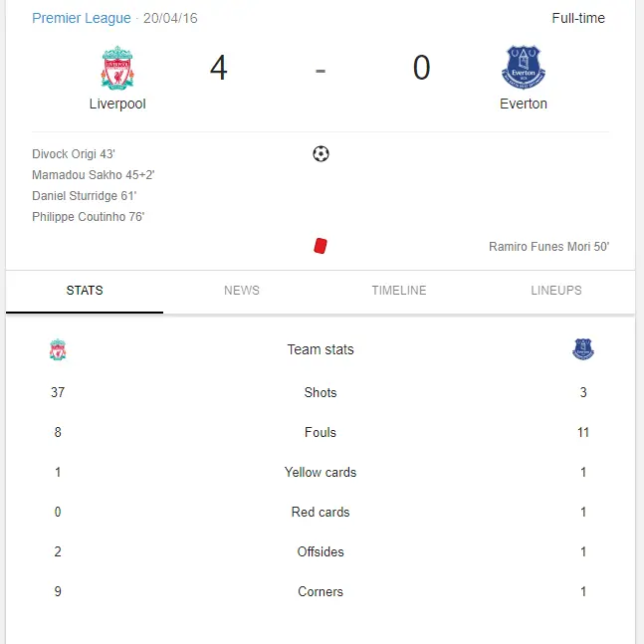
Task: Click the Everton team name
Action: (524, 104)
